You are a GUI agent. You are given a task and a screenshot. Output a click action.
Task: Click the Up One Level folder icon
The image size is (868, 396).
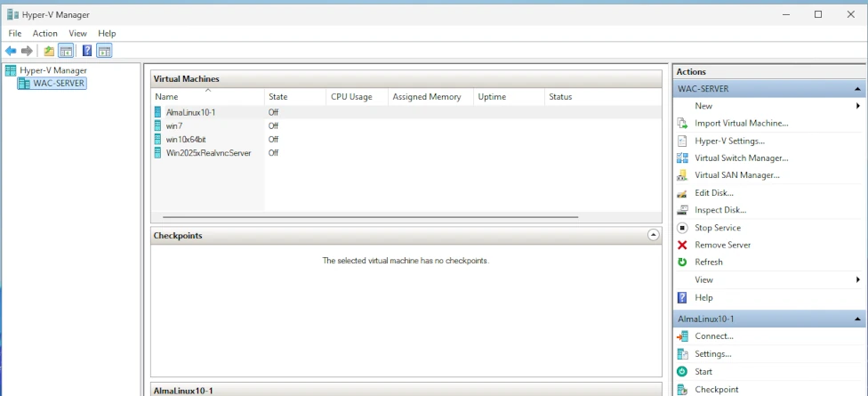click(49, 51)
